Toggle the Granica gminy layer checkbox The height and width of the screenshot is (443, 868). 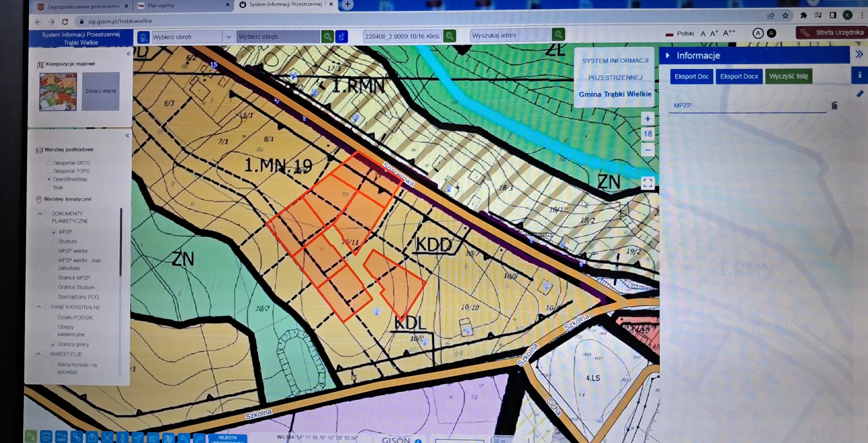point(53,344)
